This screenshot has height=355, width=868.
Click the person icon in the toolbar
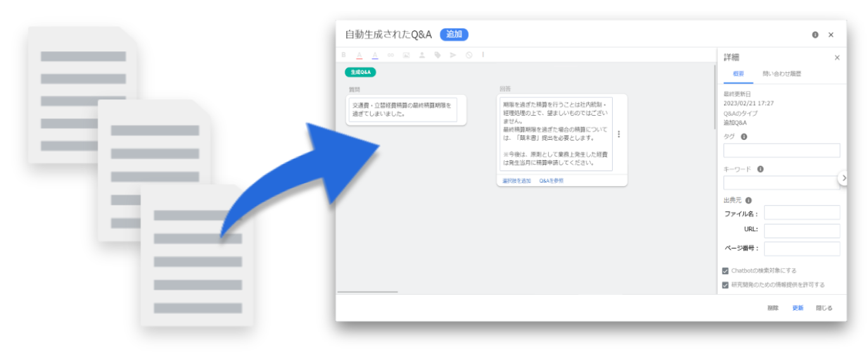422,55
